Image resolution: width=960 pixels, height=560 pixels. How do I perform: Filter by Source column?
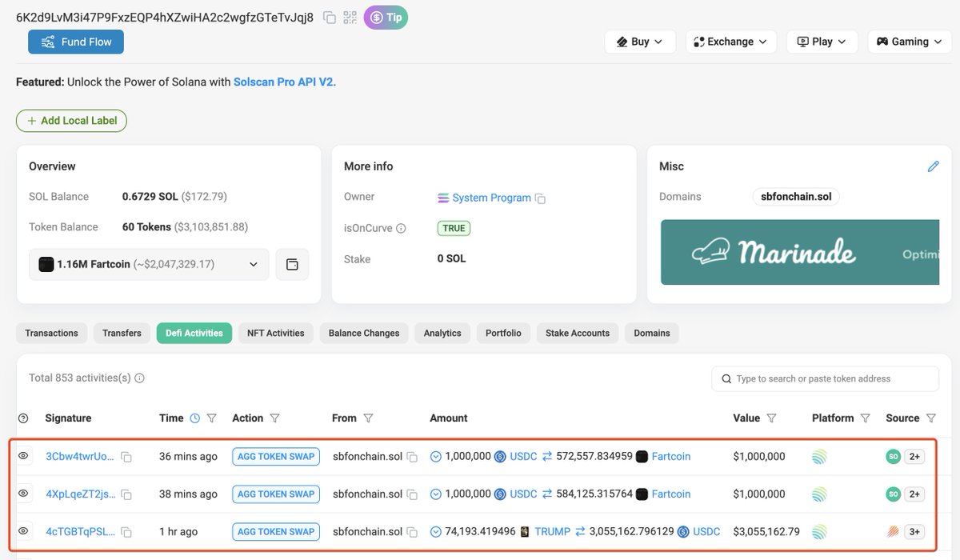tap(931, 418)
